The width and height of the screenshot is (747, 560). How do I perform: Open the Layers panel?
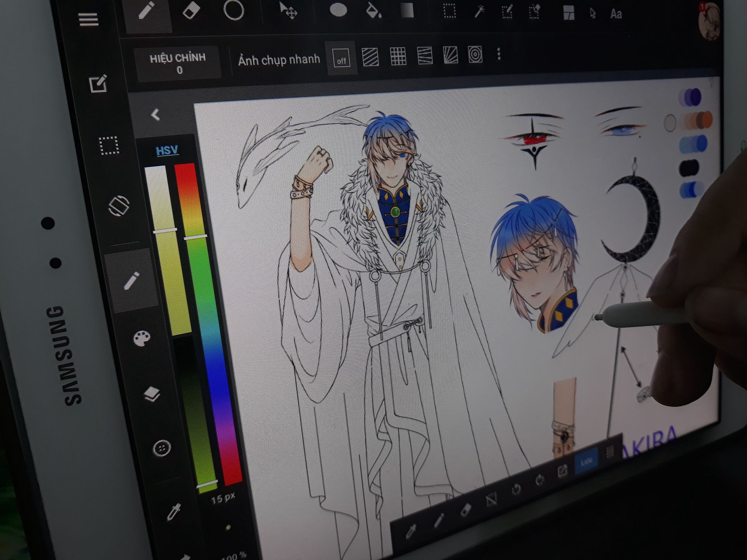click(152, 394)
